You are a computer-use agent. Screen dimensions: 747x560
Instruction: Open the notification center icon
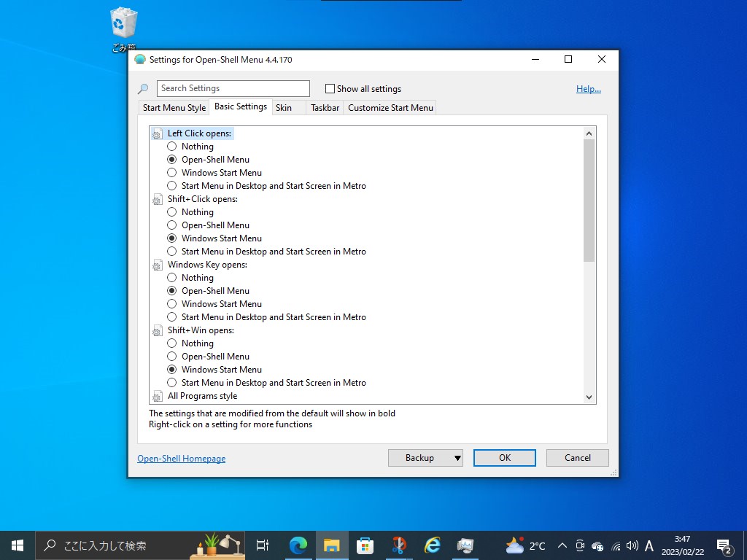(724, 546)
